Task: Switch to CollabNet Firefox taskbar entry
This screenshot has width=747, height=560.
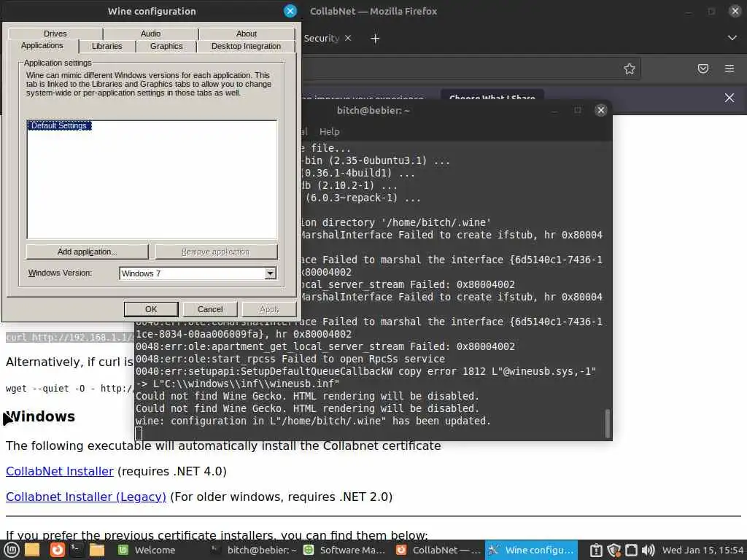Action: [x=438, y=550]
